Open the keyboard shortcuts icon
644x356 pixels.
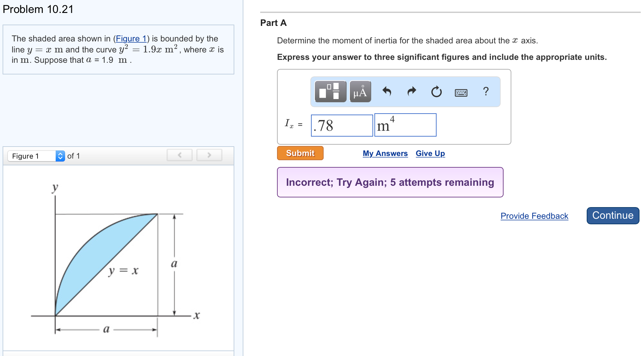point(461,92)
